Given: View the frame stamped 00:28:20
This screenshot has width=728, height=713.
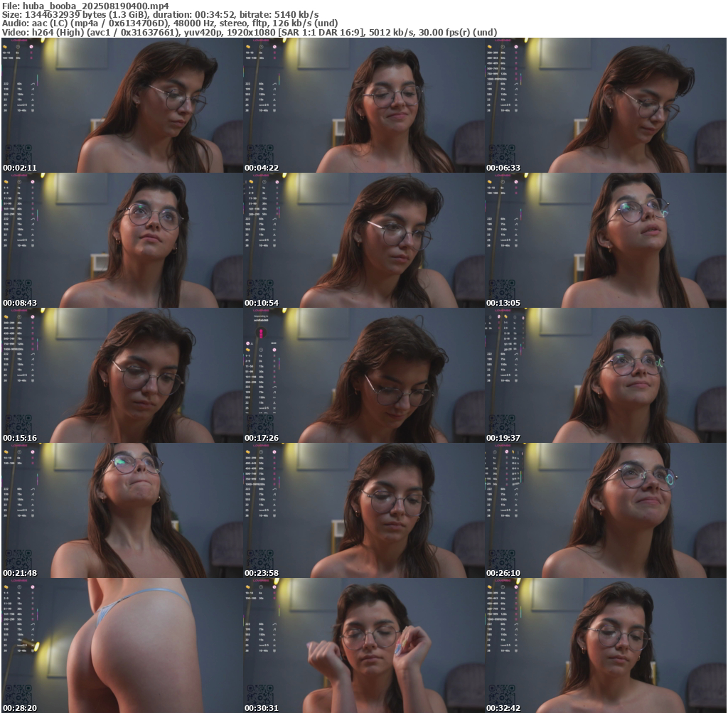Looking at the screenshot, I should (122, 645).
